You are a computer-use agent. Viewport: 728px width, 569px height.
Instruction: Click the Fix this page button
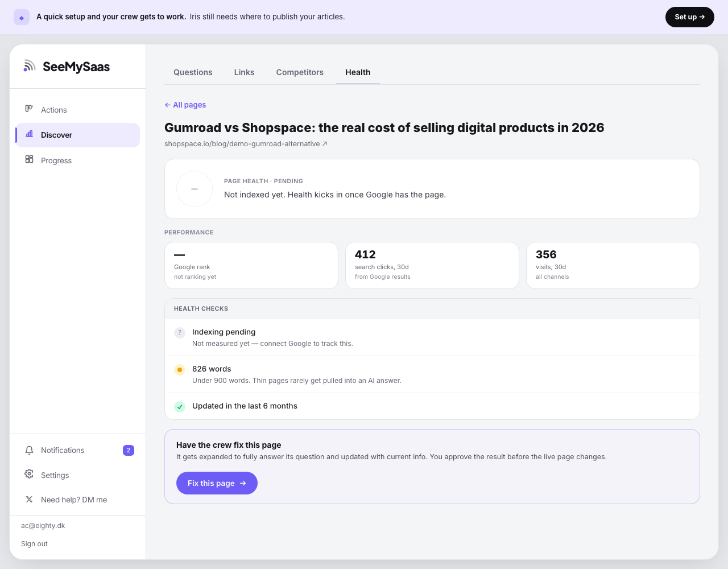(217, 483)
